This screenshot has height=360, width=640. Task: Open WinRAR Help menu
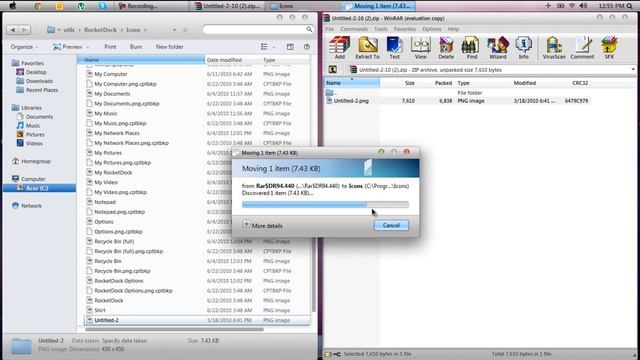453,29
